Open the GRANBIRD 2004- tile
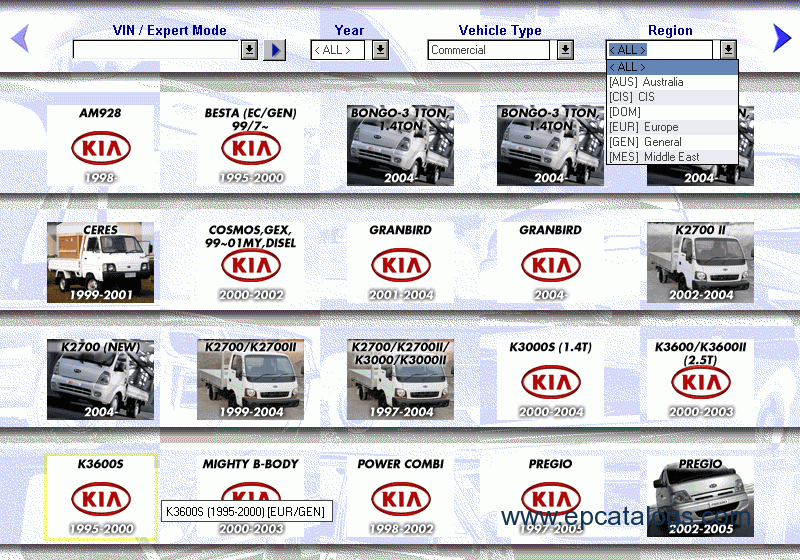 pyautogui.click(x=551, y=262)
